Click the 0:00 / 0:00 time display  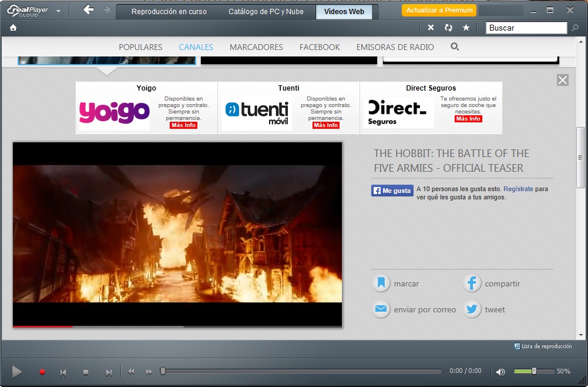[465, 371]
